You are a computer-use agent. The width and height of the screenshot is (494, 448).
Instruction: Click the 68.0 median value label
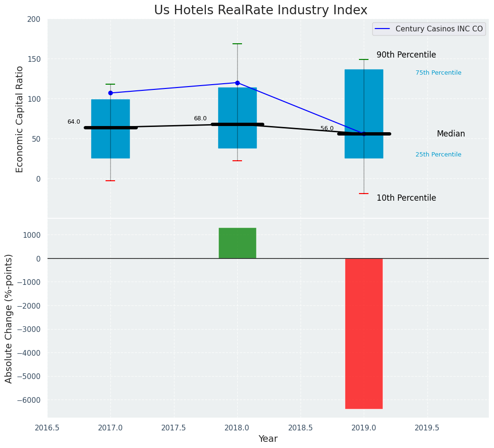tap(200, 118)
